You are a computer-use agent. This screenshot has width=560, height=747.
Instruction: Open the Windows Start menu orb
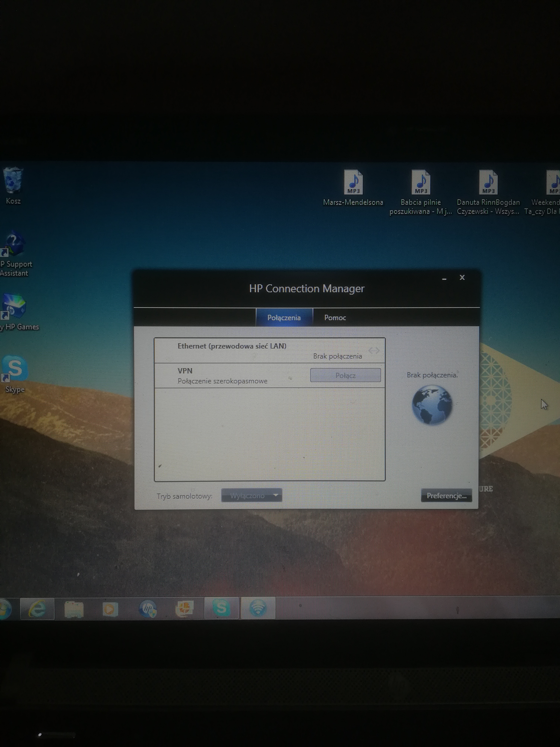5,609
